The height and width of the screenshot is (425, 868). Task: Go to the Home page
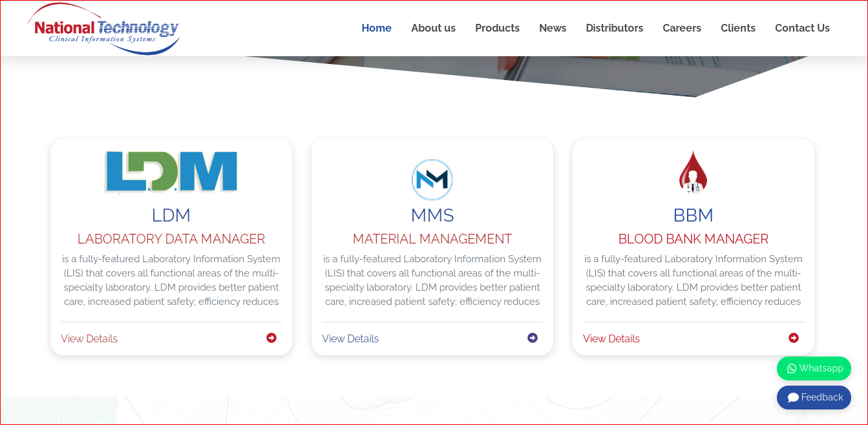[377, 28]
